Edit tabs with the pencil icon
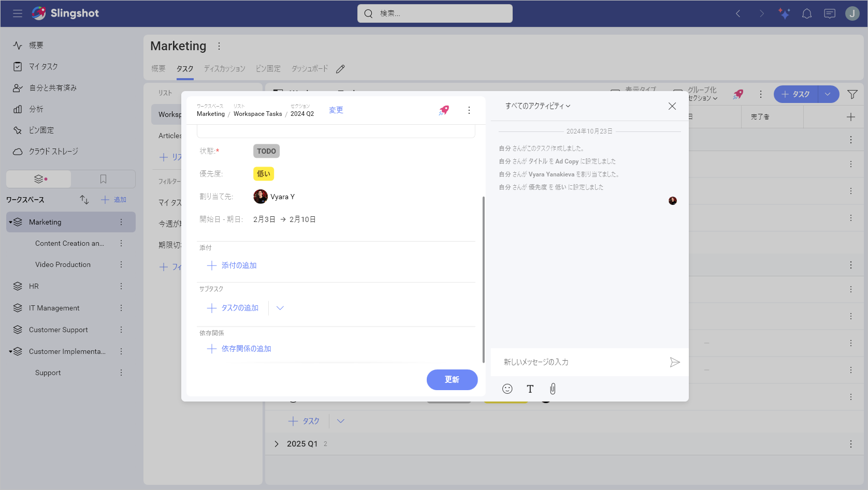This screenshot has width=868, height=490. pos(340,69)
